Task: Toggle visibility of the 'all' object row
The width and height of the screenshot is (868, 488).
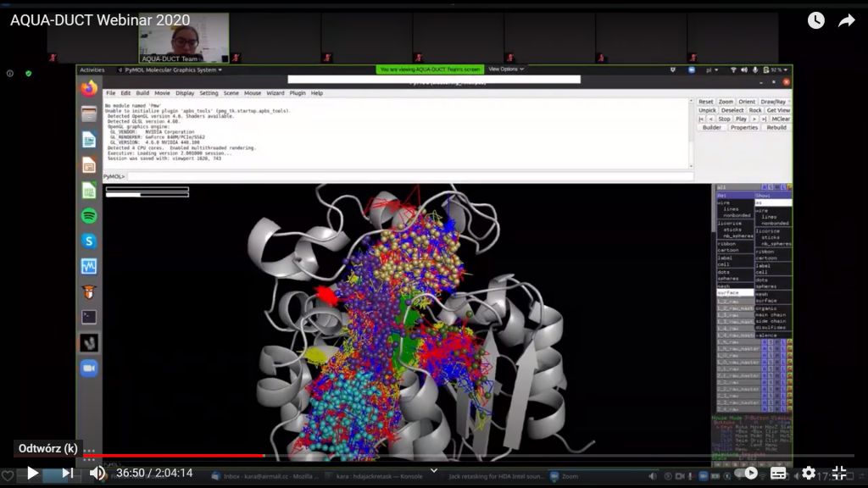Action: click(739, 187)
